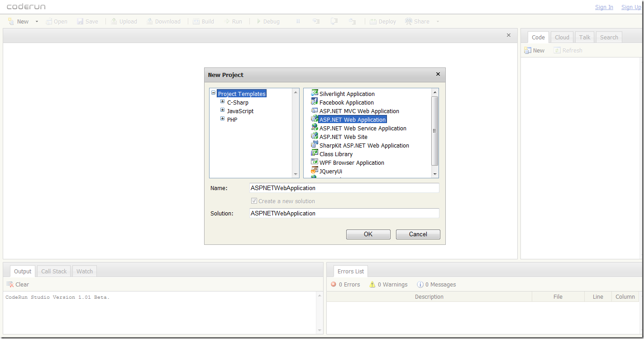Switch to the Search tab
Image resolution: width=644 pixels, height=339 pixels.
tap(609, 37)
